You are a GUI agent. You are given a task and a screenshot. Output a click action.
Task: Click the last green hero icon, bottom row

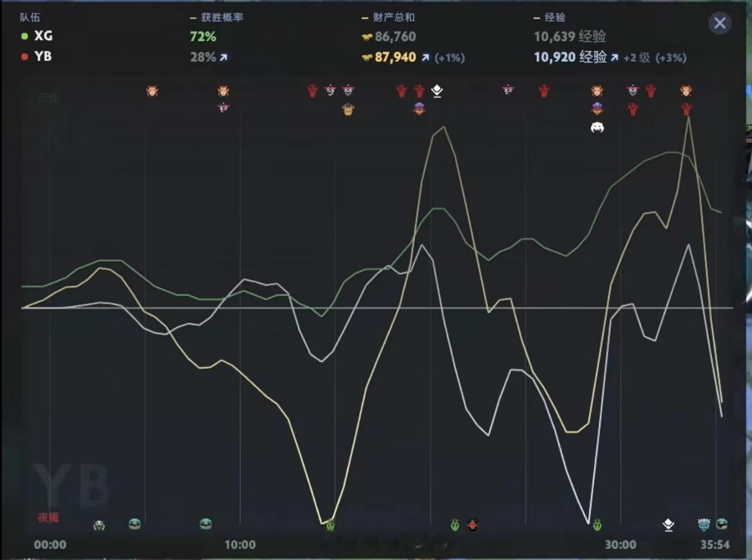597,525
